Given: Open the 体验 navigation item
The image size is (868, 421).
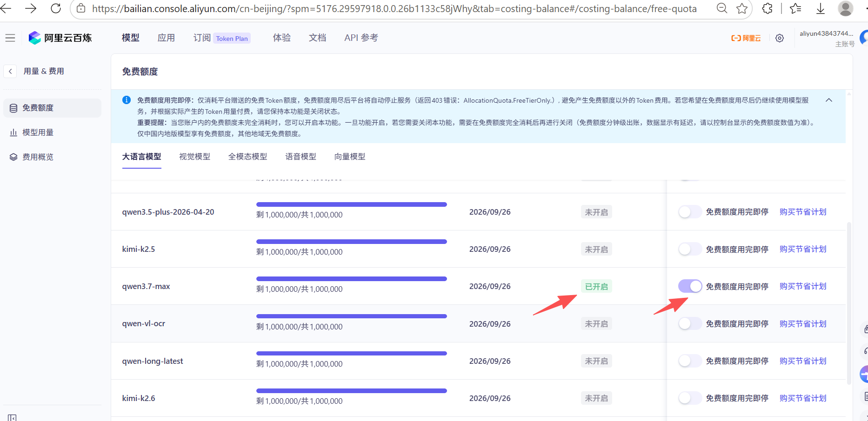Looking at the screenshot, I should tap(282, 38).
